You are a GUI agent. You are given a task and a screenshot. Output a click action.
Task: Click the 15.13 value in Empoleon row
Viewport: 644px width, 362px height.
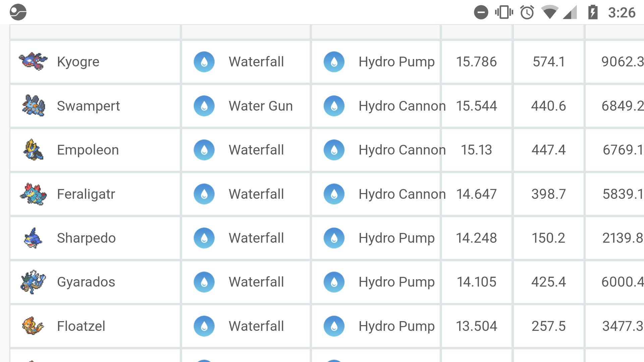476,150
